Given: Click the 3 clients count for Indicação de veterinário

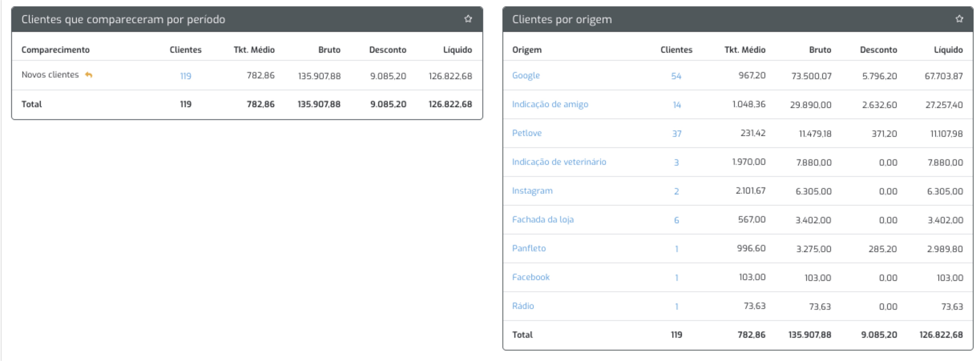Looking at the screenshot, I should tap(676, 163).
